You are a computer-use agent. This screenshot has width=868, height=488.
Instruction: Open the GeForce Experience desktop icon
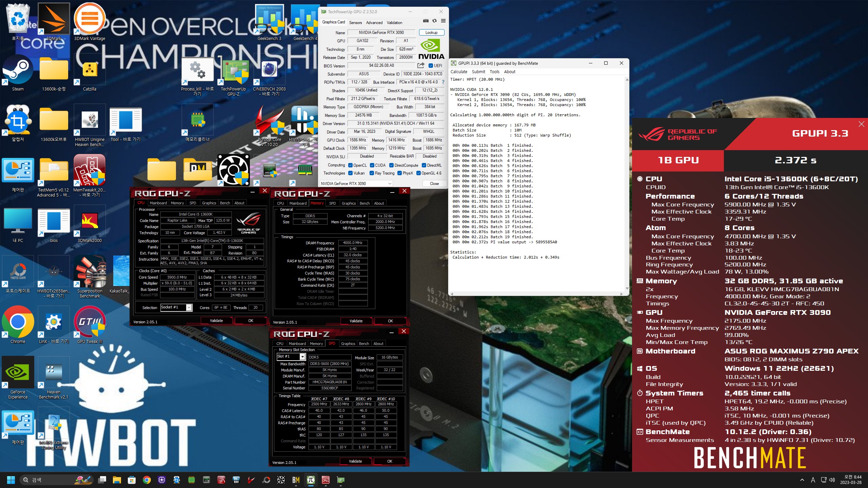pos(18,378)
